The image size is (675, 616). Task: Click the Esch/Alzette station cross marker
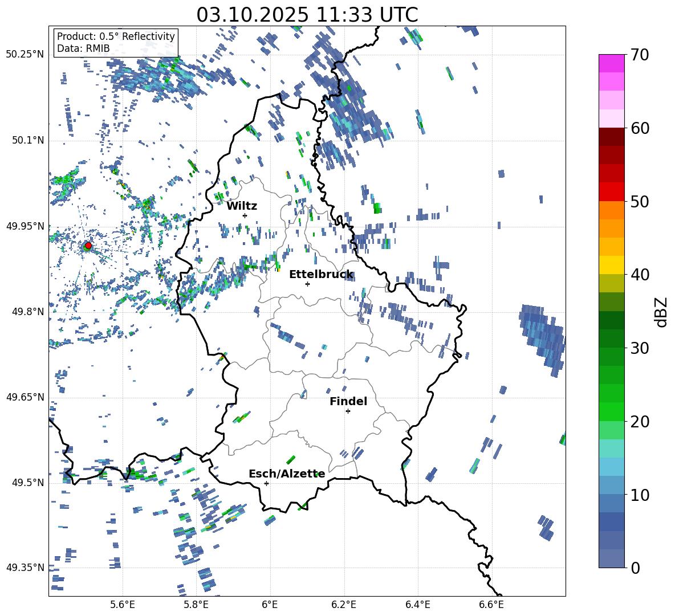[x=266, y=483]
